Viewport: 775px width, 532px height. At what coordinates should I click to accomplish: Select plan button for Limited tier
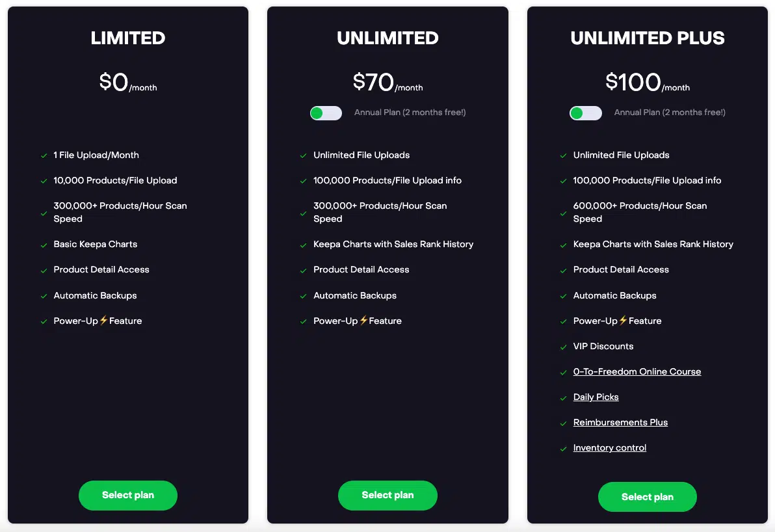[128, 496]
